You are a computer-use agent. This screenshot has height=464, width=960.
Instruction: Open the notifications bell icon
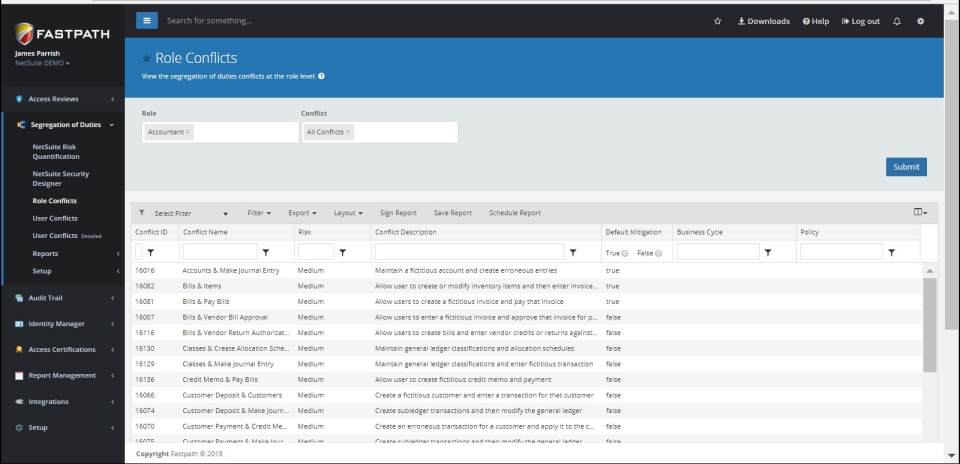point(897,21)
